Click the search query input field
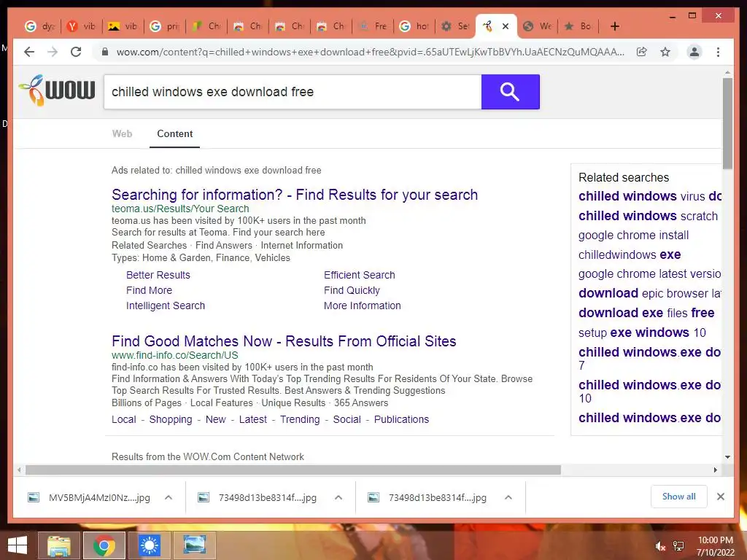Image resolution: width=747 pixels, height=560 pixels. (x=293, y=91)
